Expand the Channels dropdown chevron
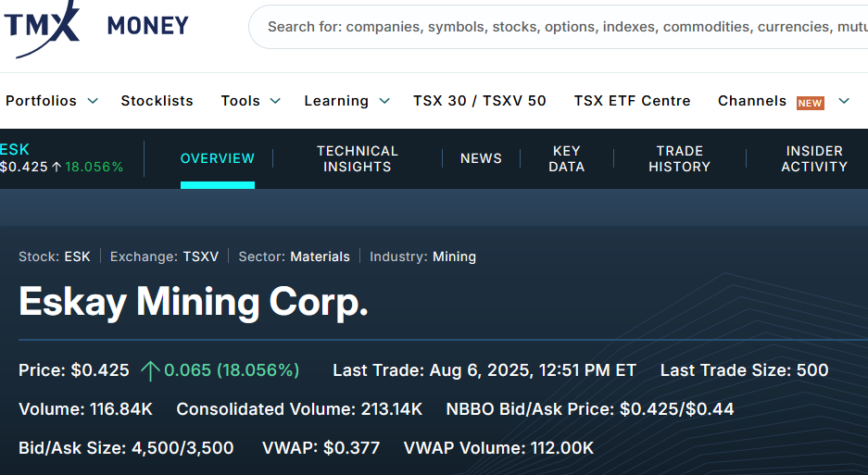This screenshot has height=475, width=868. tap(843, 101)
